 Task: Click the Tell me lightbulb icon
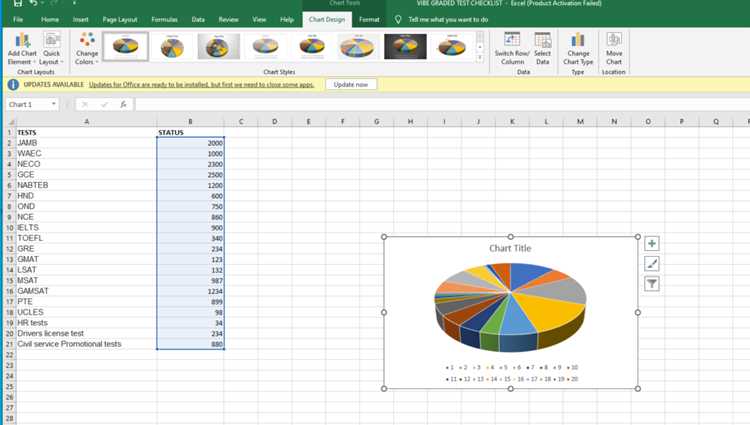pos(397,20)
